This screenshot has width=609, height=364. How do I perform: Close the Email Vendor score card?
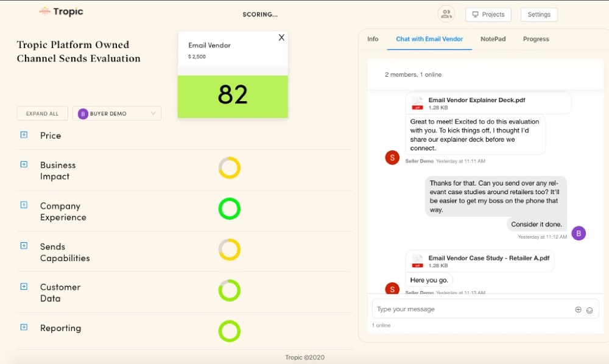click(x=281, y=38)
